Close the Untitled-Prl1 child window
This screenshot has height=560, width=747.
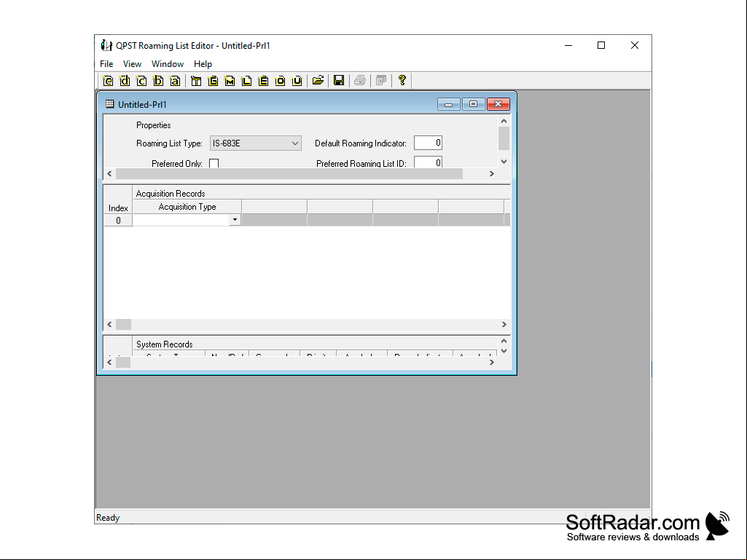498,104
